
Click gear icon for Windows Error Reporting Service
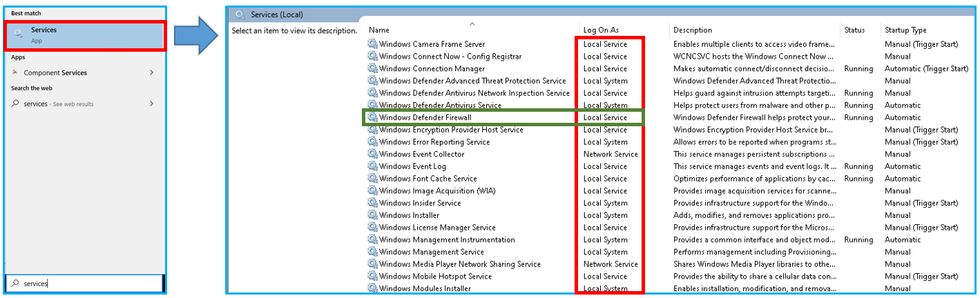point(373,142)
